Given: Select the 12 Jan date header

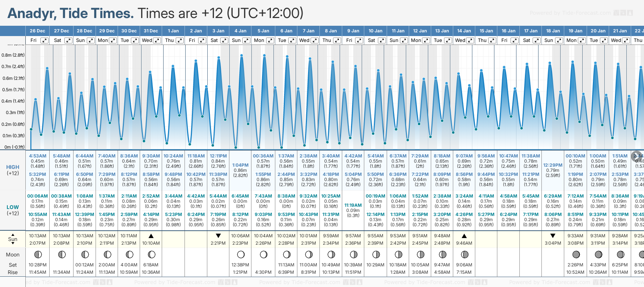Looking at the screenshot, I should tap(420, 31).
